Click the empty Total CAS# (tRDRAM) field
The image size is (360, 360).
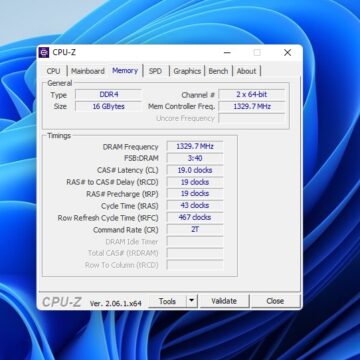(195, 253)
